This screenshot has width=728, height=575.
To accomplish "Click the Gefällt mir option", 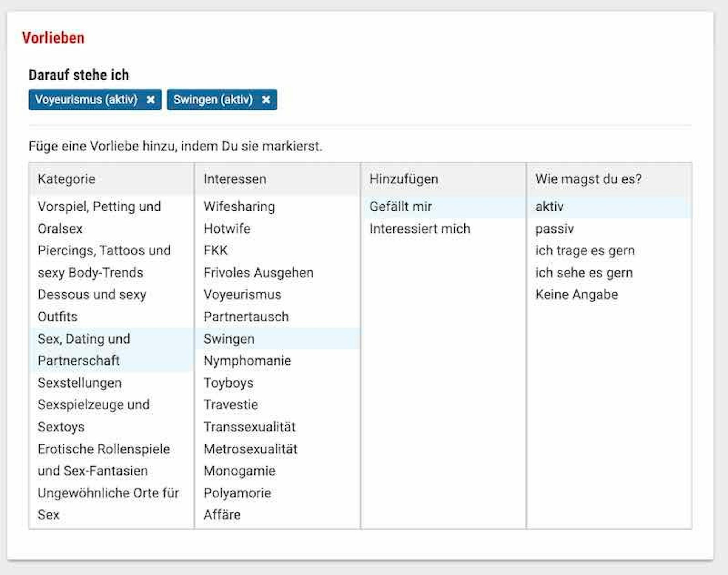I will (401, 207).
